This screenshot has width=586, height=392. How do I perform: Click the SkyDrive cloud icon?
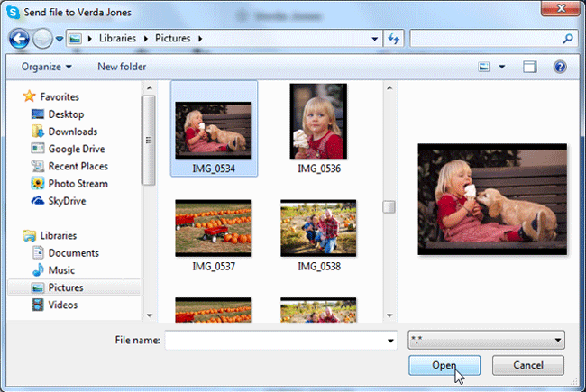[38, 201]
